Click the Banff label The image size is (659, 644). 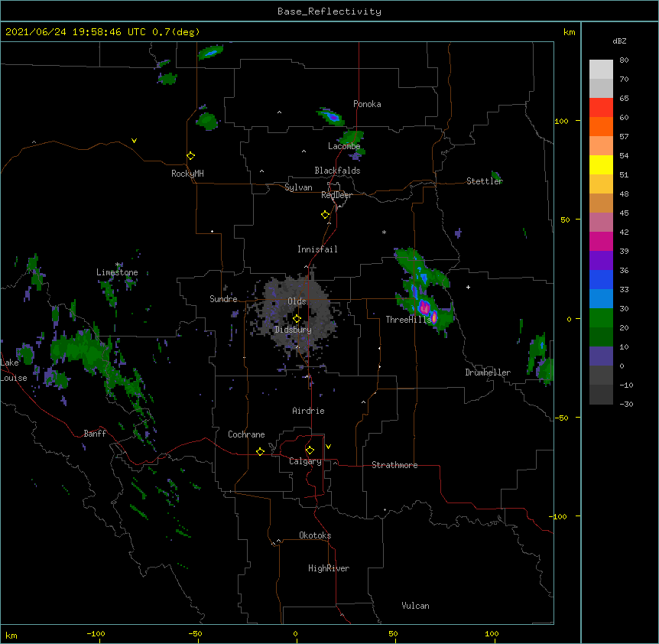[x=95, y=434]
